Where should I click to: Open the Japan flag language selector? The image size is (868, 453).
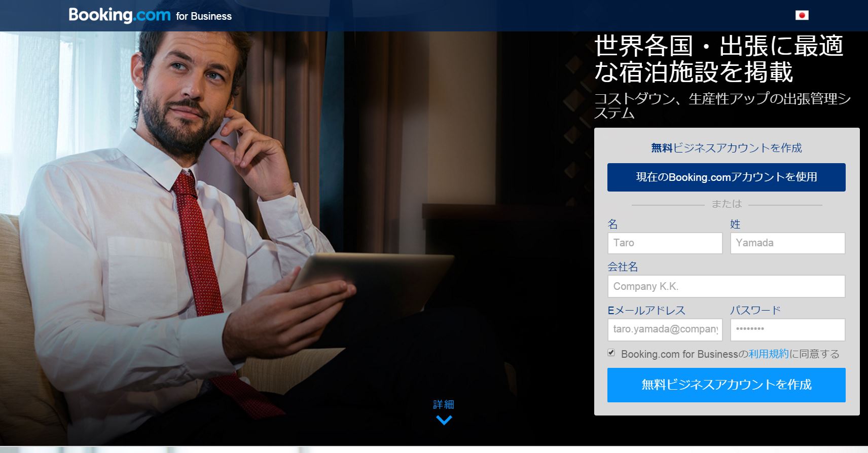pyautogui.click(x=802, y=15)
